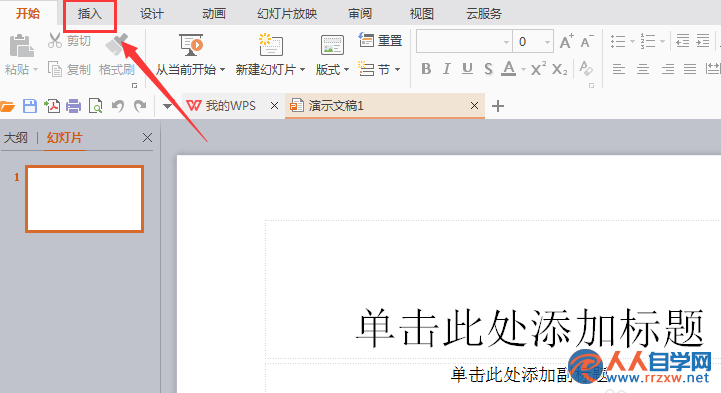The image size is (721, 393).
Task: Click the redo arrow
Action: [x=140, y=106]
